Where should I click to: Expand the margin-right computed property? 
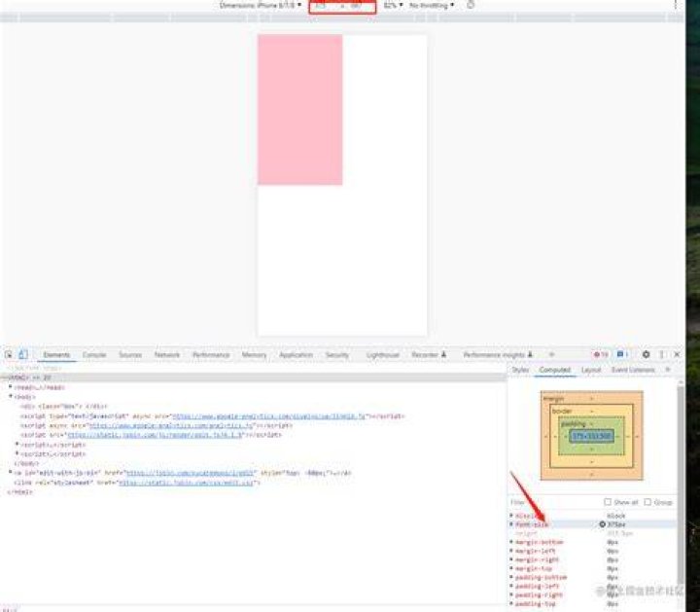point(511,559)
